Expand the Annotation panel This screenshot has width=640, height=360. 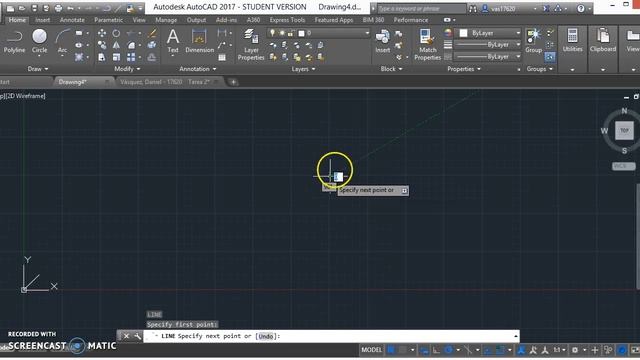coord(198,69)
